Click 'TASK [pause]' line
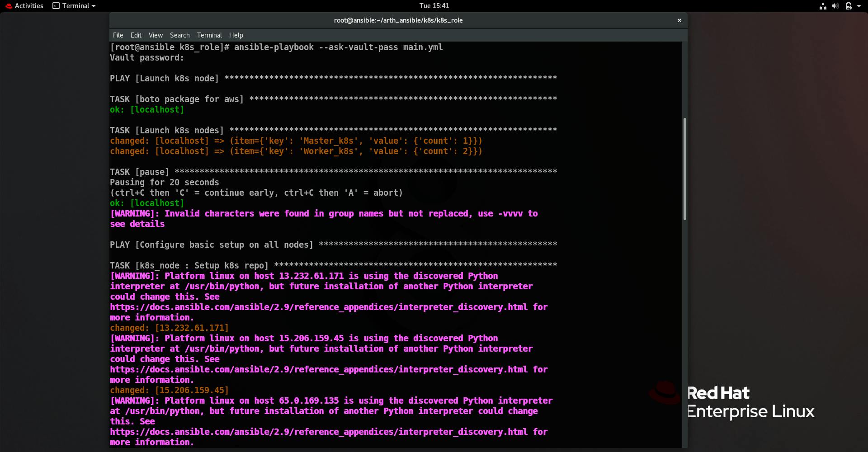Viewport: 868px width, 452px height. 333,172
